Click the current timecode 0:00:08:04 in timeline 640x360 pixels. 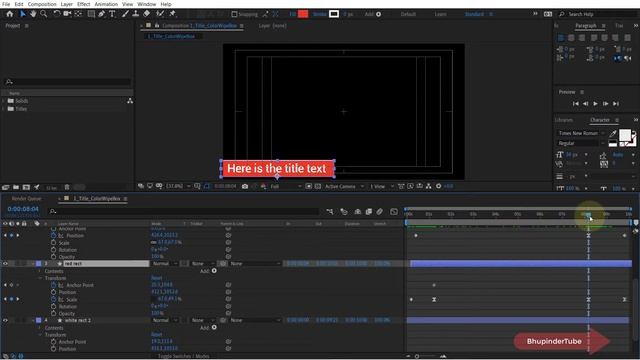click(23, 209)
